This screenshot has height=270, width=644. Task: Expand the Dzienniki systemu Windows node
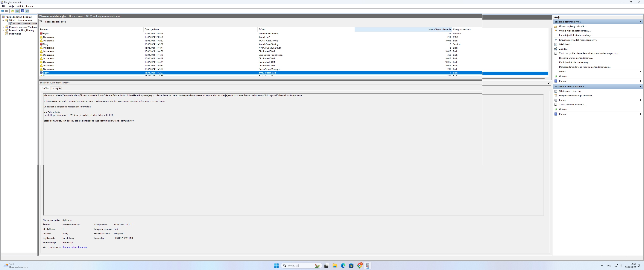click(3, 27)
